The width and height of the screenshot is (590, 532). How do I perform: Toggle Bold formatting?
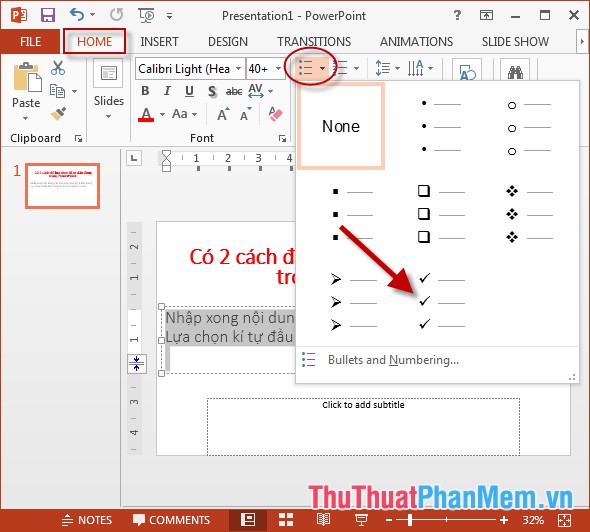[145, 91]
